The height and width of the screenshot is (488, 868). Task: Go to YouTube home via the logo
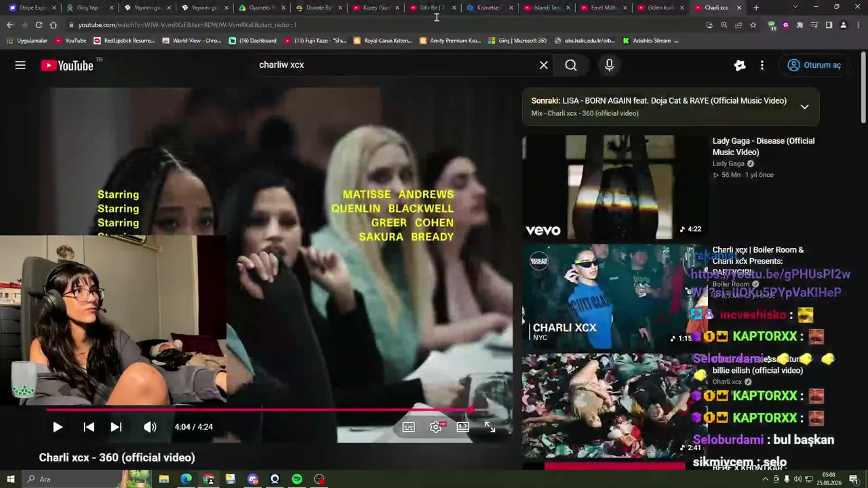66,65
